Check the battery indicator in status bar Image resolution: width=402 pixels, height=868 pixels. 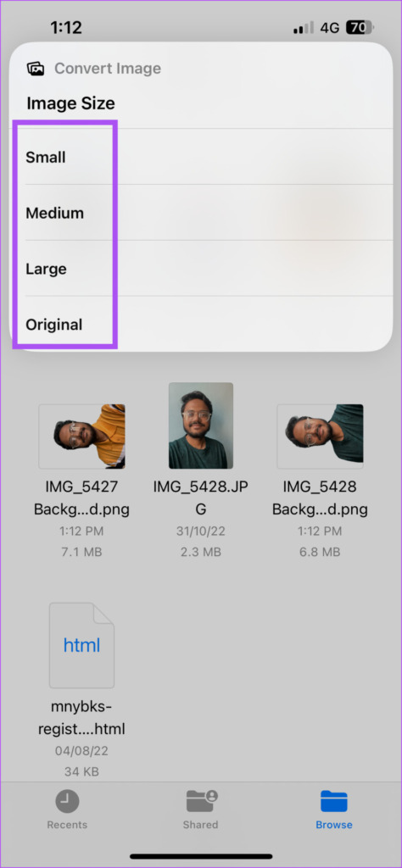360,27
